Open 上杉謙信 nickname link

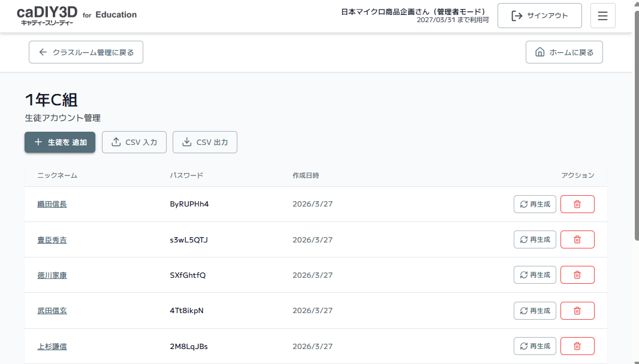coord(52,346)
